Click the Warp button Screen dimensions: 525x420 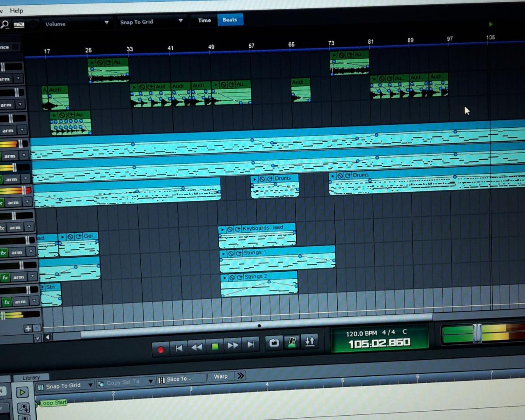pos(220,377)
